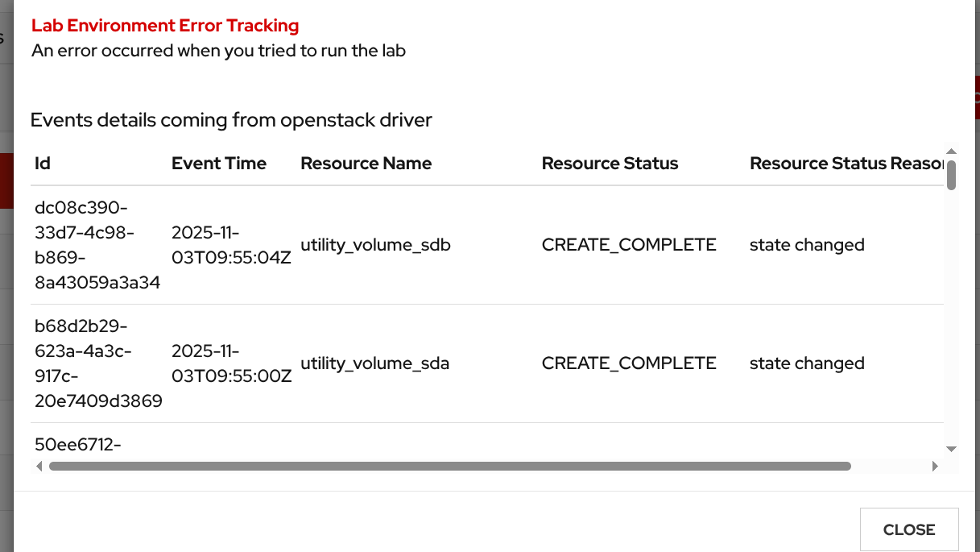This screenshot has height=552, width=980.
Task: Select the Resource Status column header
Action: pyautogui.click(x=610, y=164)
